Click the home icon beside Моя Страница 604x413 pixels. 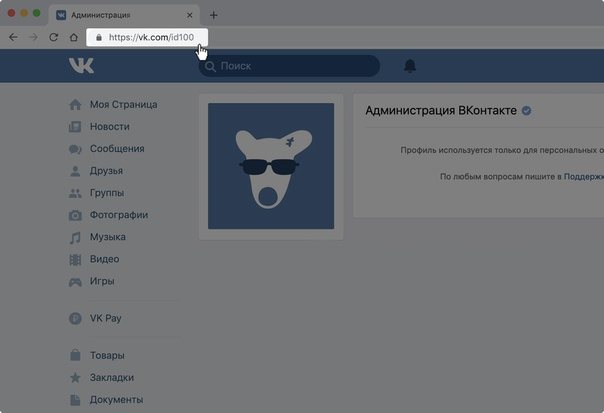click(75, 104)
